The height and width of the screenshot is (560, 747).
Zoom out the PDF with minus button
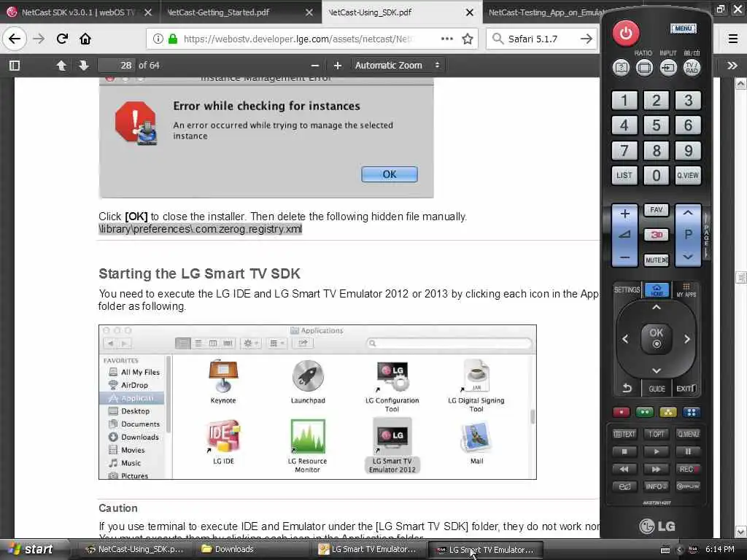coord(314,65)
